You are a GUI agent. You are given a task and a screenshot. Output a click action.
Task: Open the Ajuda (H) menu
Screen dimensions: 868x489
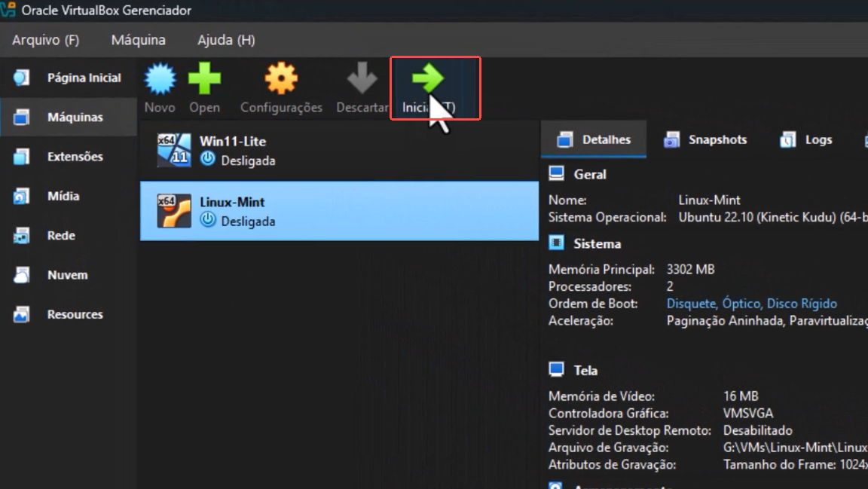coord(226,40)
